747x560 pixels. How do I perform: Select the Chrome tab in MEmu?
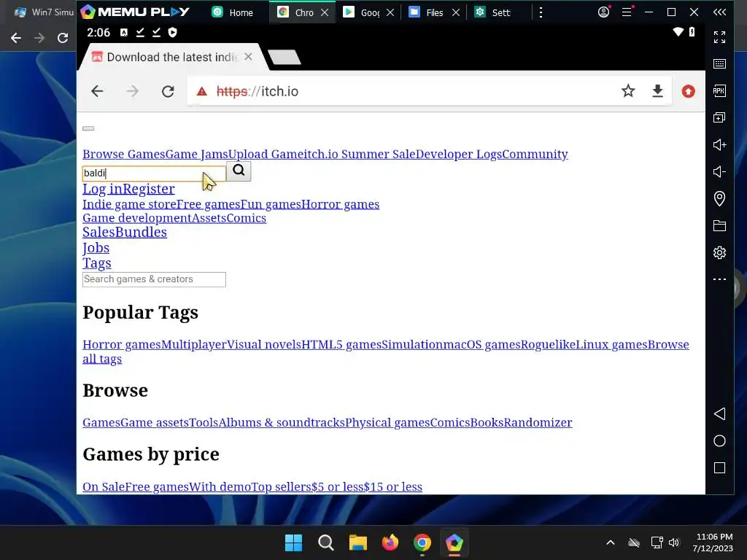pyautogui.click(x=296, y=12)
